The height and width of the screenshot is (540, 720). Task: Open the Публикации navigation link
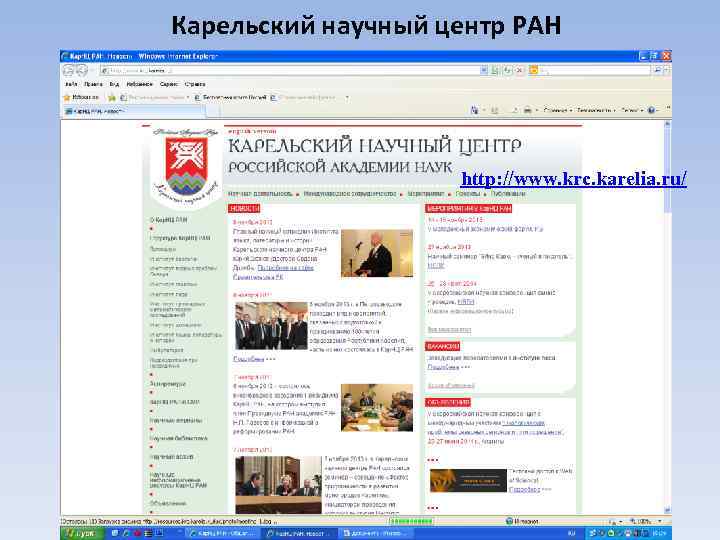tap(507, 194)
